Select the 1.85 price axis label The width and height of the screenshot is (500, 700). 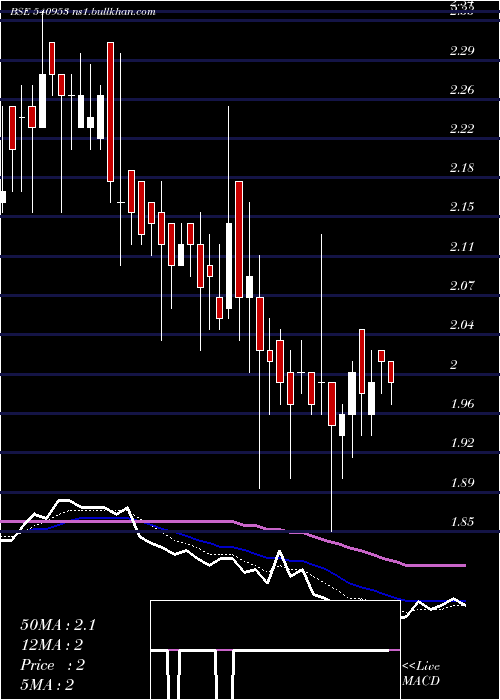point(462,521)
